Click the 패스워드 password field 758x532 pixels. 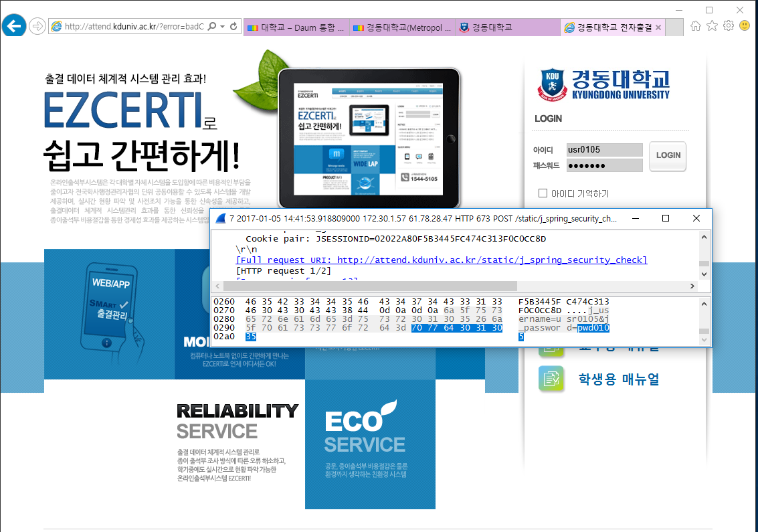(x=604, y=165)
